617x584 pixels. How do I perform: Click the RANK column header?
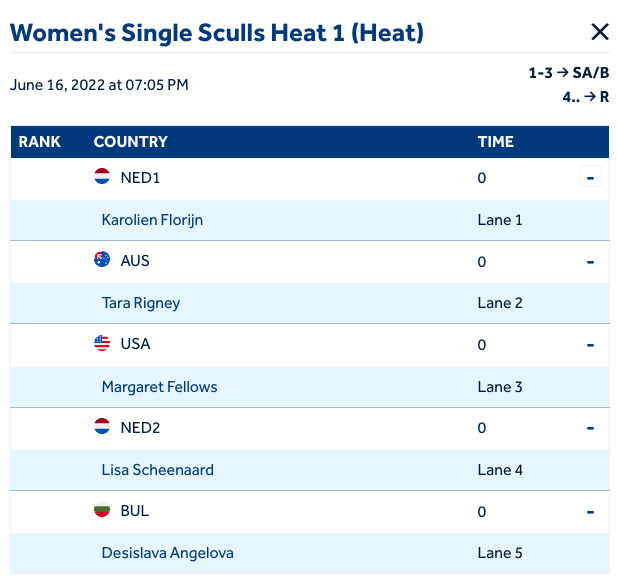coord(40,142)
